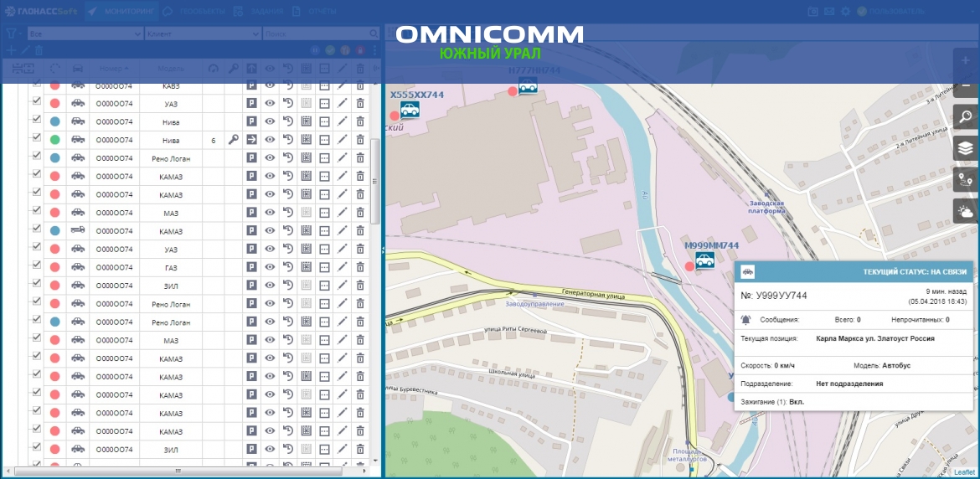Open the 'Клиент' dropdown list

click(203, 34)
